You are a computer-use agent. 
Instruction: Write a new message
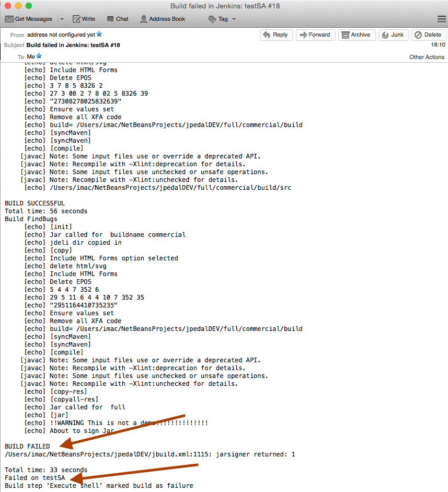point(84,19)
